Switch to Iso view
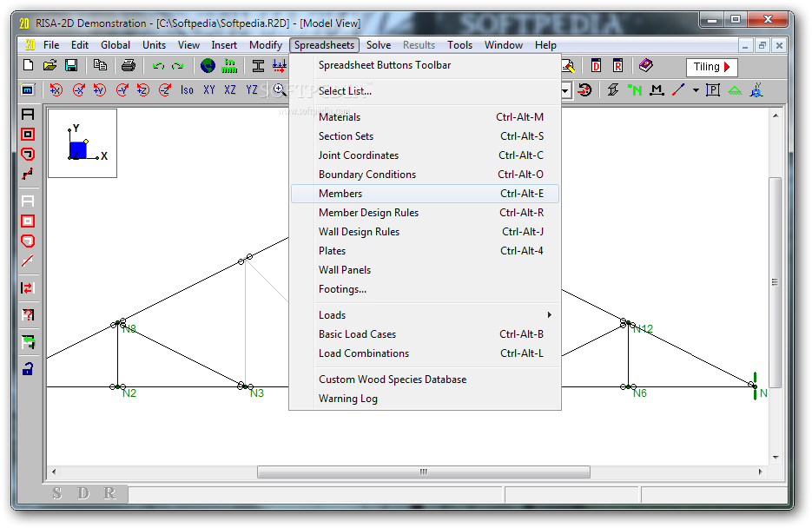 (187, 90)
